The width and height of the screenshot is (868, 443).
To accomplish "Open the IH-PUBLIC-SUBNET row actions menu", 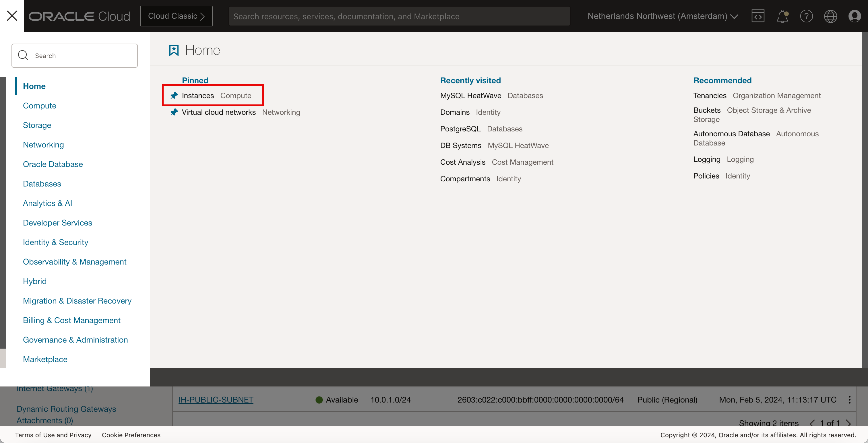I will (x=849, y=400).
